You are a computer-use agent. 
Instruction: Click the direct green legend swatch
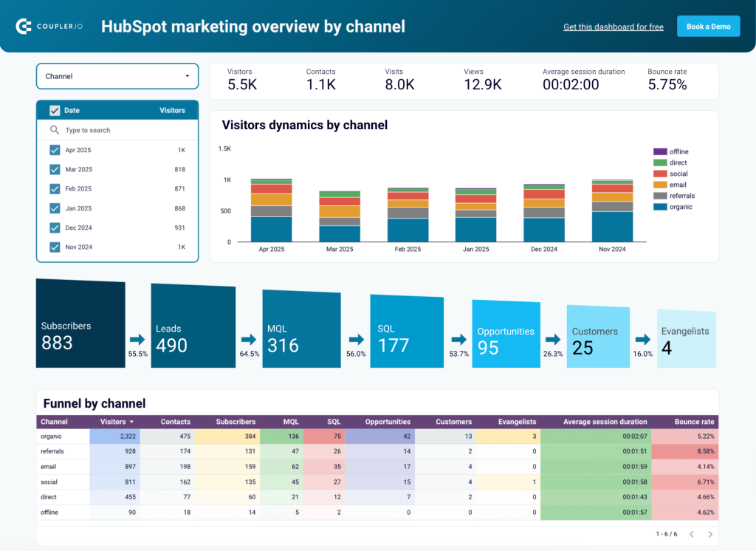pyautogui.click(x=660, y=162)
